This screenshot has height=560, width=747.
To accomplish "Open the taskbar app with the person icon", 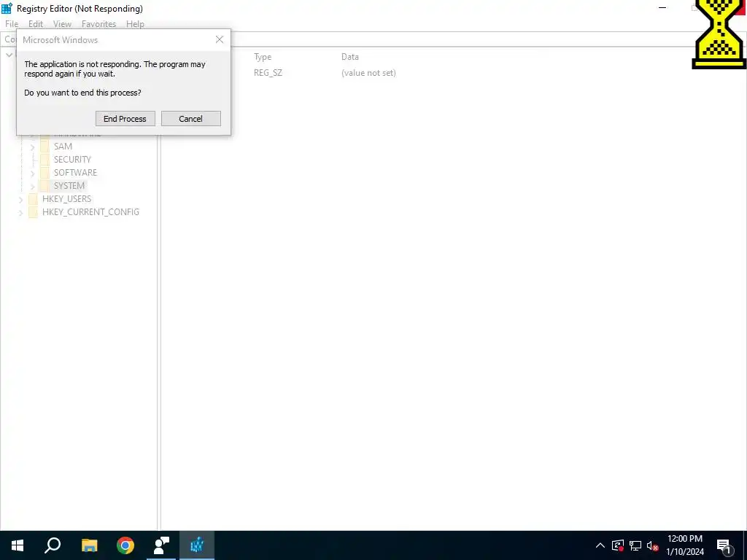I will point(161,545).
